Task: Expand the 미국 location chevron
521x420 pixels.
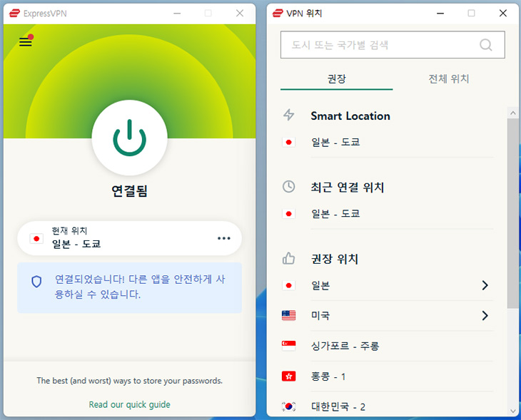Action: click(x=485, y=315)
